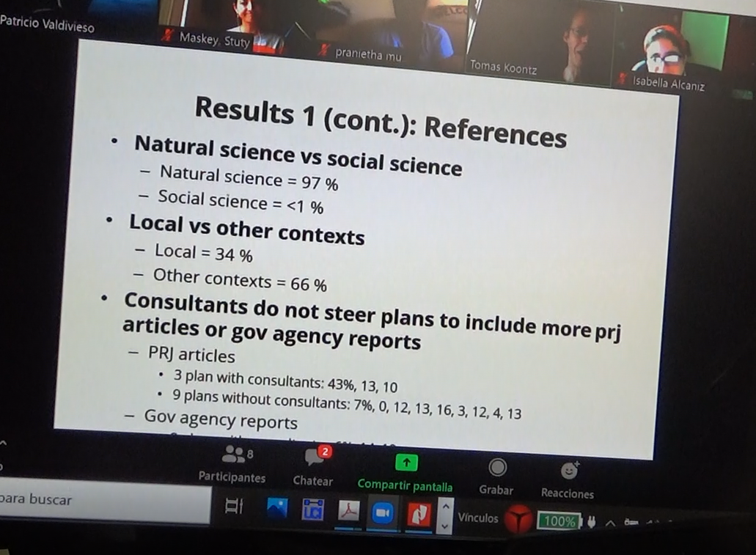Image resolution: width=756 pixels, height=555 pixels.
Task: Click Patricio Valdivieso's name label
Action: pyautogui.click(x=47, y=23)
